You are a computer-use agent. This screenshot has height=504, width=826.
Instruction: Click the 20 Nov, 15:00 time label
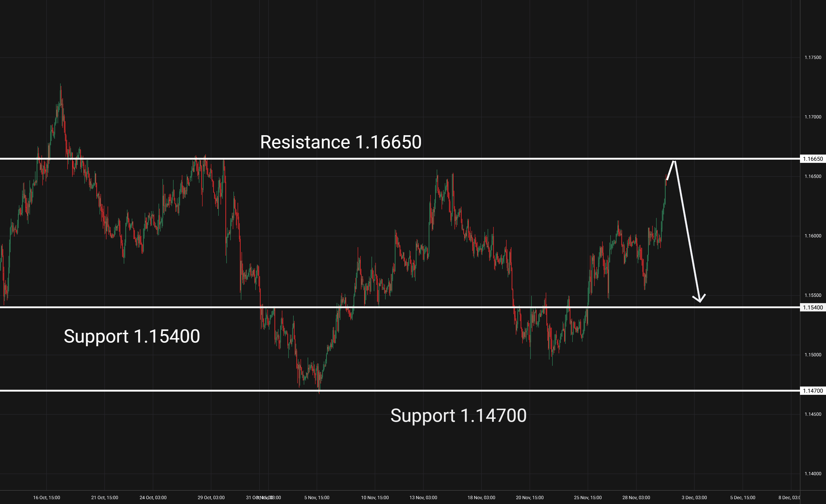coord(530,498)
